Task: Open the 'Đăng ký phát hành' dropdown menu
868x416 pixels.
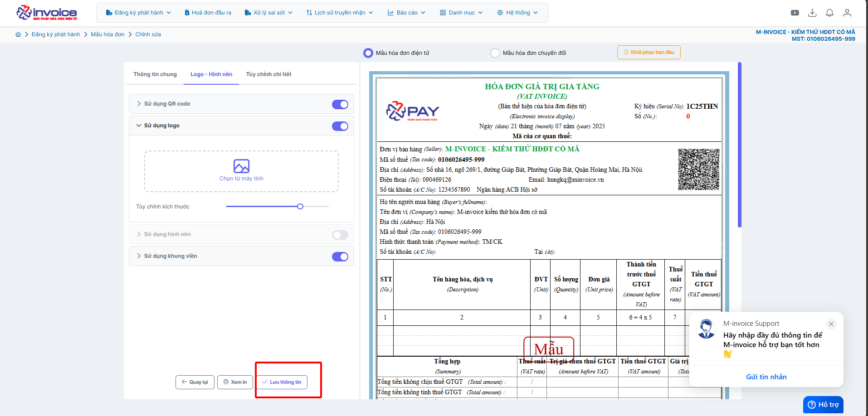Action: click(138, 13)
